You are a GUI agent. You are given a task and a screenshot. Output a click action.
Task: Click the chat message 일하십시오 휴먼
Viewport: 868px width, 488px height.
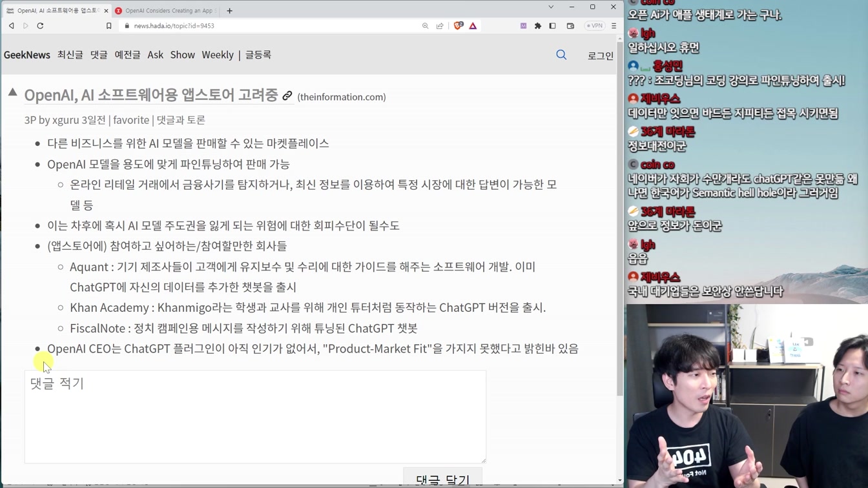[x=664, y=48]
